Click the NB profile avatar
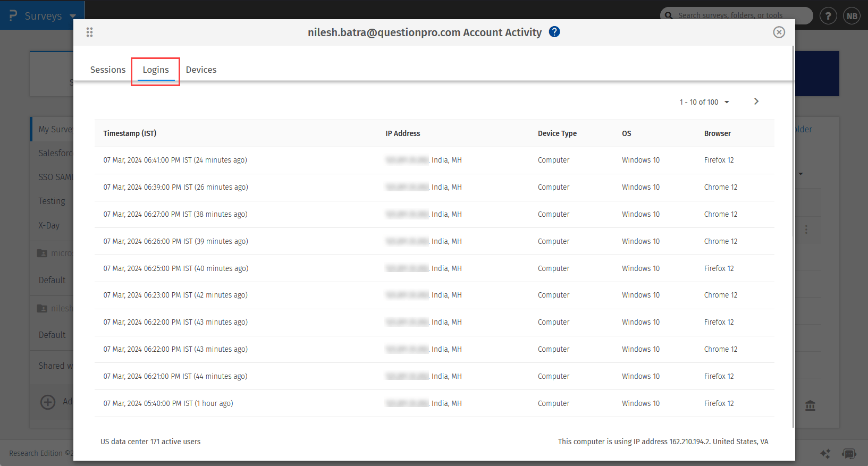This screenshot has width=868, height=466. pos(852,16)
